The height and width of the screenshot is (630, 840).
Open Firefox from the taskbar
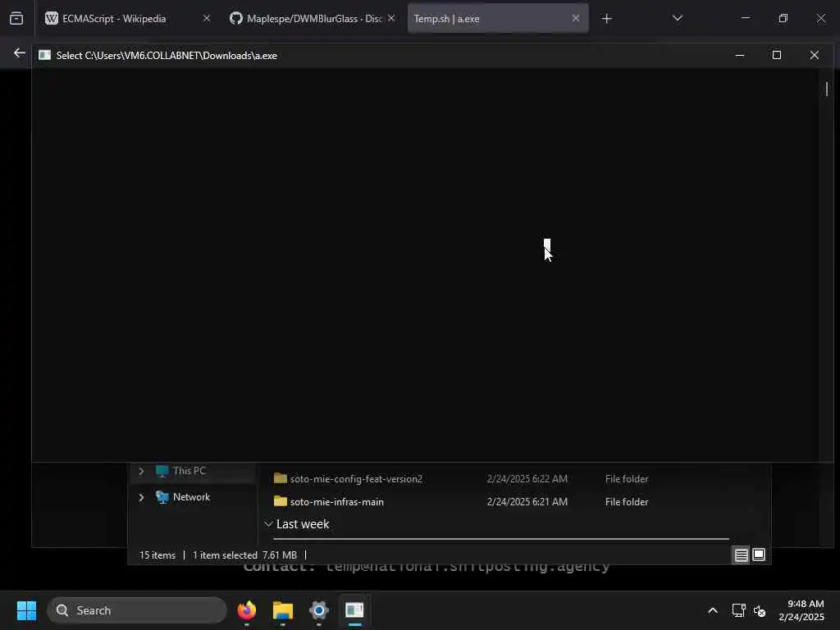click(246, 610)
